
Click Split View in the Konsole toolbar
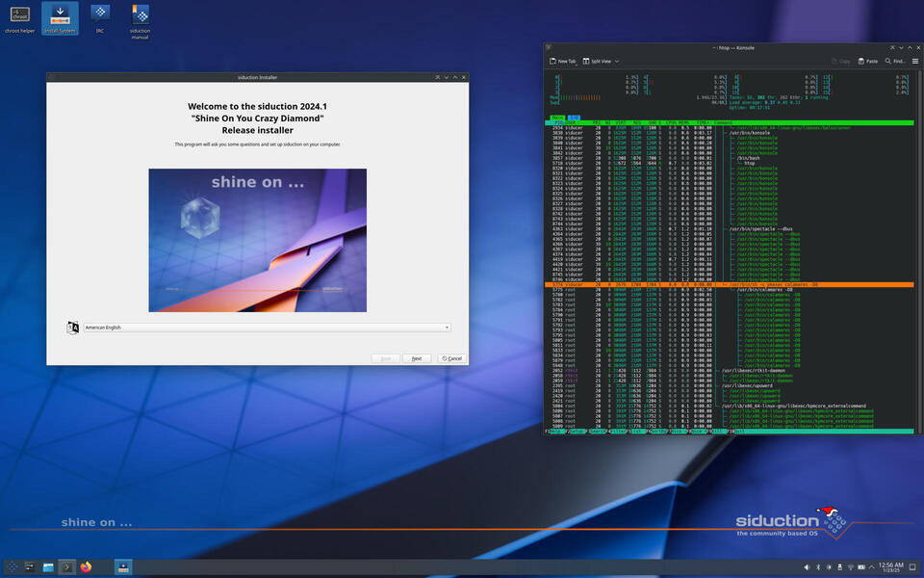[x=597, y=62]
